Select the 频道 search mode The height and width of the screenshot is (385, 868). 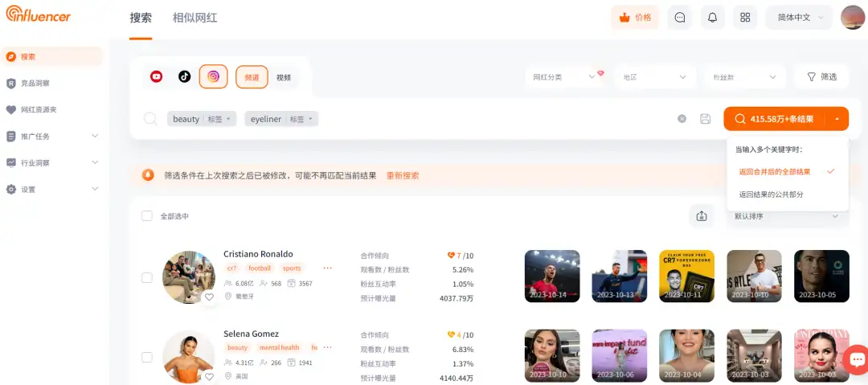coord(252,77)
